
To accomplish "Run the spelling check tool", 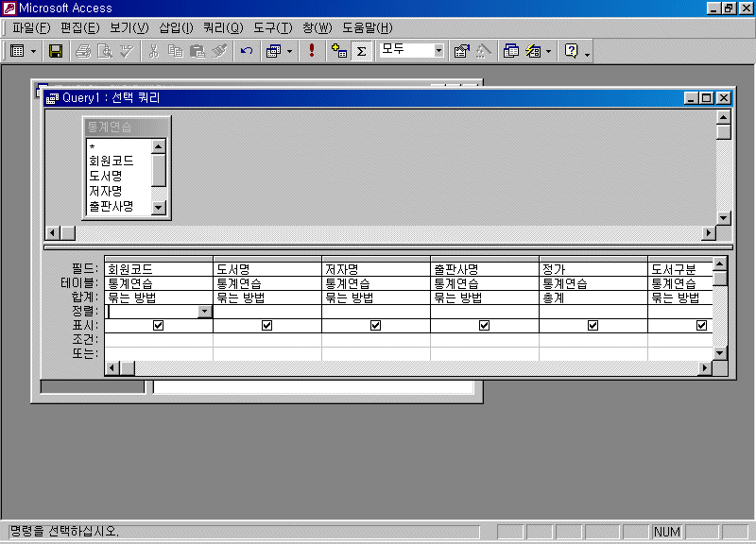I will (x=127, y=51).
